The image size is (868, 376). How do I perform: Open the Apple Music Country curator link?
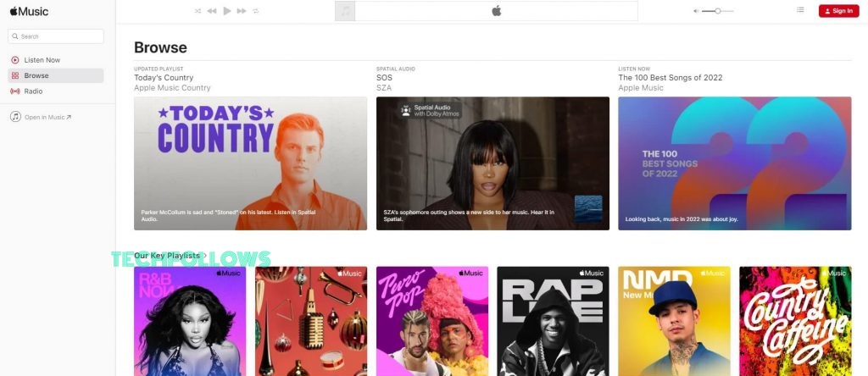pyautogui.click(x=172, y=88)
